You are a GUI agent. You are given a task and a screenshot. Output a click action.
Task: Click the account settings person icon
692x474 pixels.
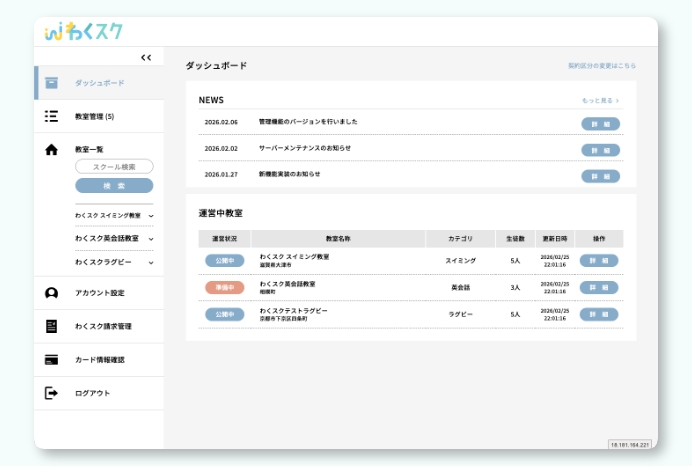[x=52, y=293]
